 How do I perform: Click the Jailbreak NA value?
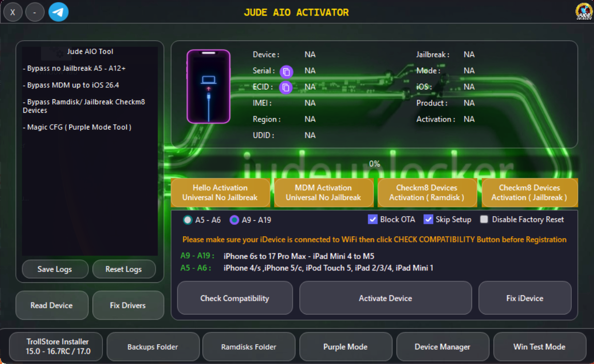(x=469, y=54)
